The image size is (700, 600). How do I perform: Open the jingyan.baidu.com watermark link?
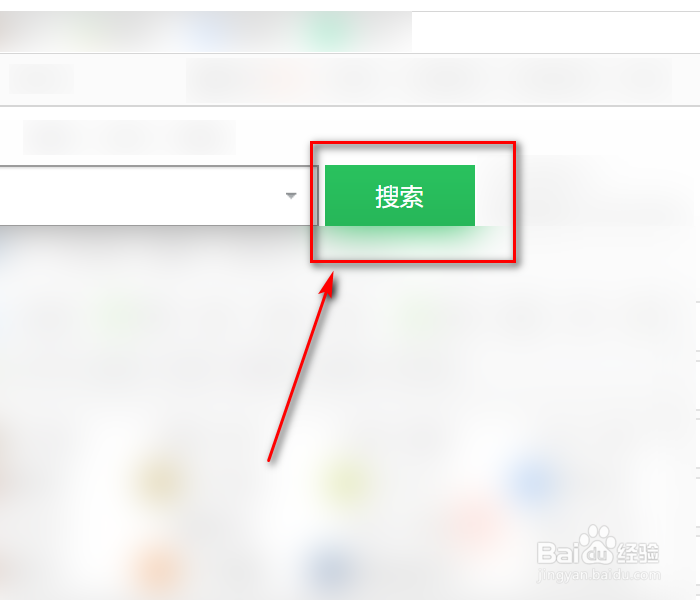click(598, 575)
